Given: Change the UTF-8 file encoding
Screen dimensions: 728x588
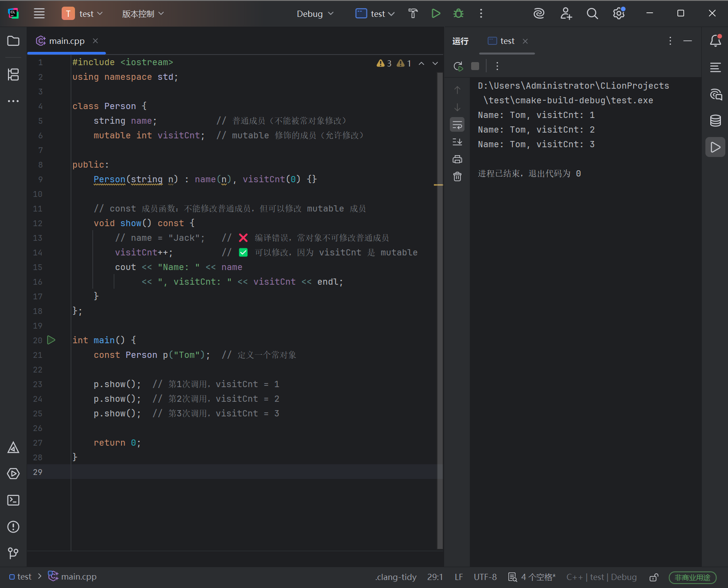Looking at the screenshot, I should coord(485,577).
